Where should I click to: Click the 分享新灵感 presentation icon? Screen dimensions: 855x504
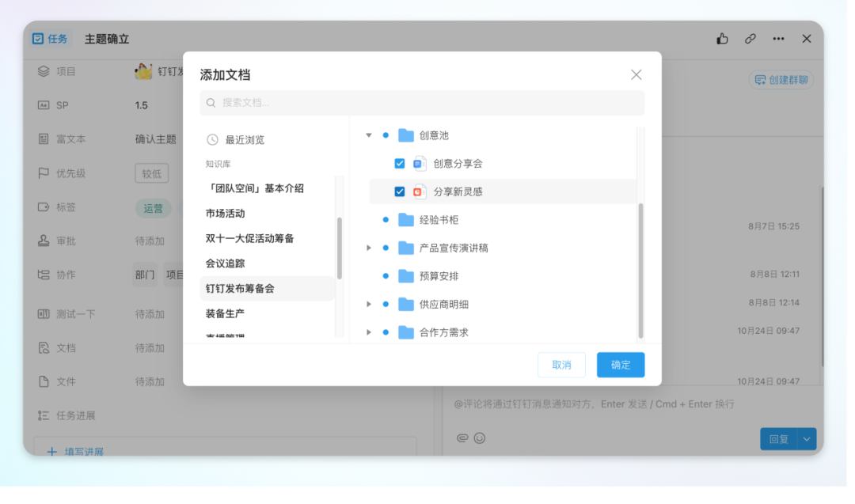(x=420, y=191)
